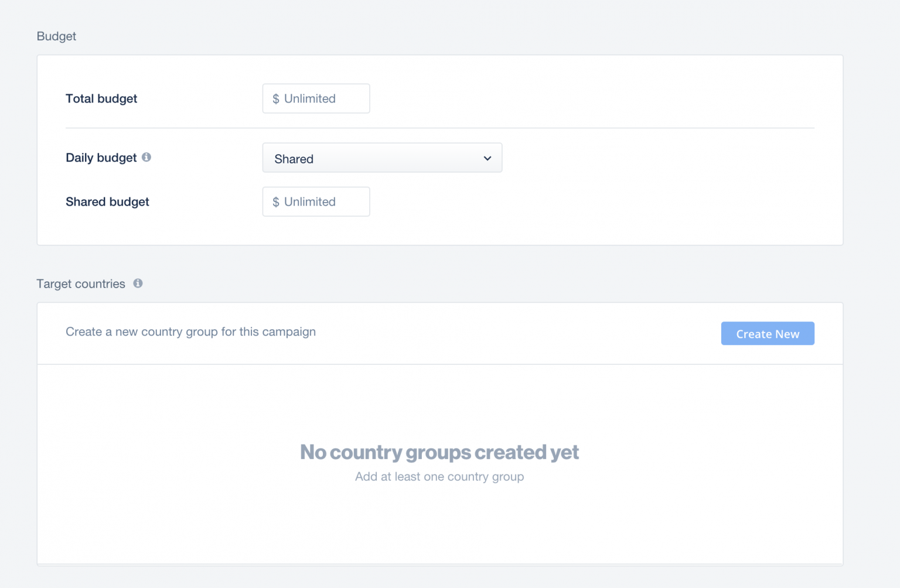This screenshot has width=900, height=588.
Task: Click the Daily budget info icon
Action: click(147, 157)
